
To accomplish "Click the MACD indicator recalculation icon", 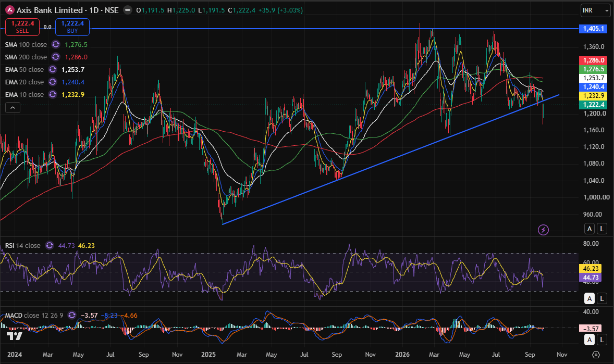I will tap(71, 315).
